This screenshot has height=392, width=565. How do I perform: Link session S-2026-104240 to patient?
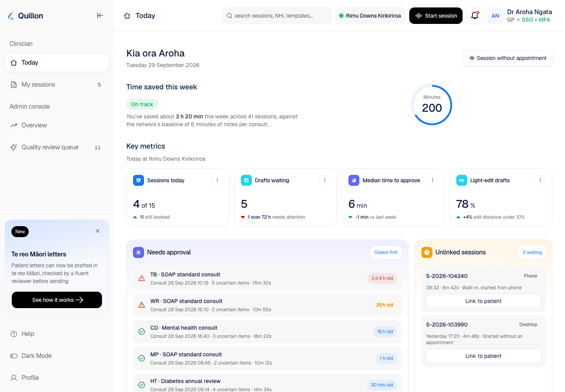(x=483, y=301)
